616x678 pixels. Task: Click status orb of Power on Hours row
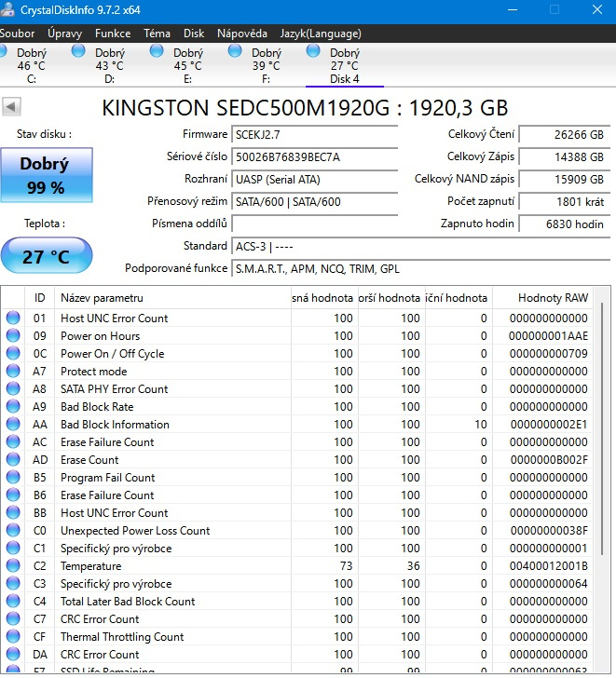point(13,335)
